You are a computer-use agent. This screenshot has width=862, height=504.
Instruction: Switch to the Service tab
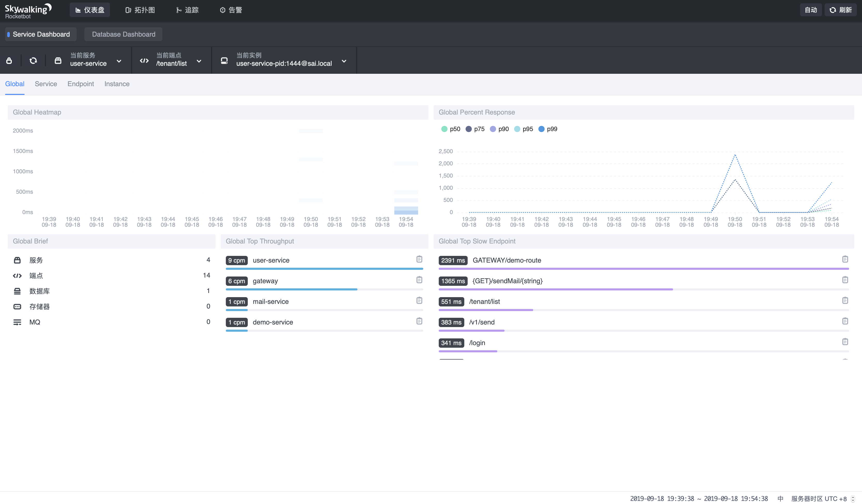click(46, 84)
